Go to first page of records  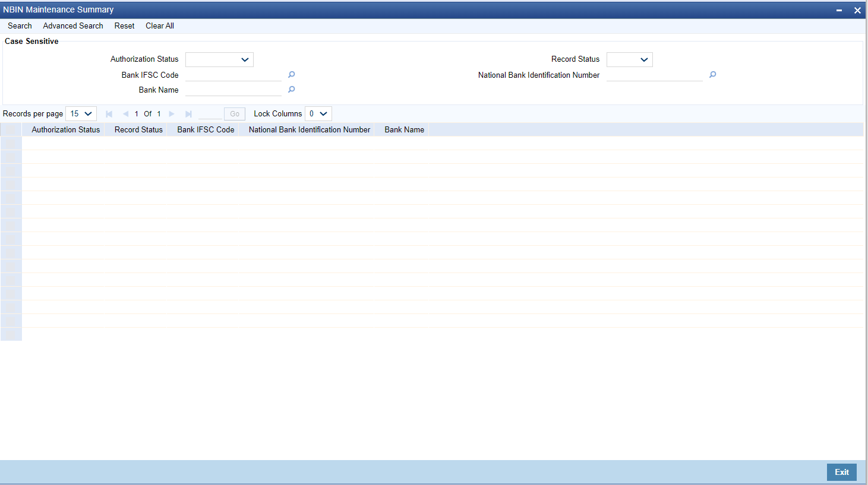109,114
